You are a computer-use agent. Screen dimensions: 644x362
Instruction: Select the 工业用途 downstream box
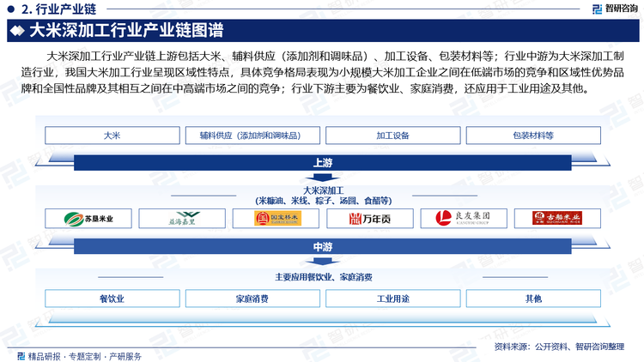(x=393, y=299)
